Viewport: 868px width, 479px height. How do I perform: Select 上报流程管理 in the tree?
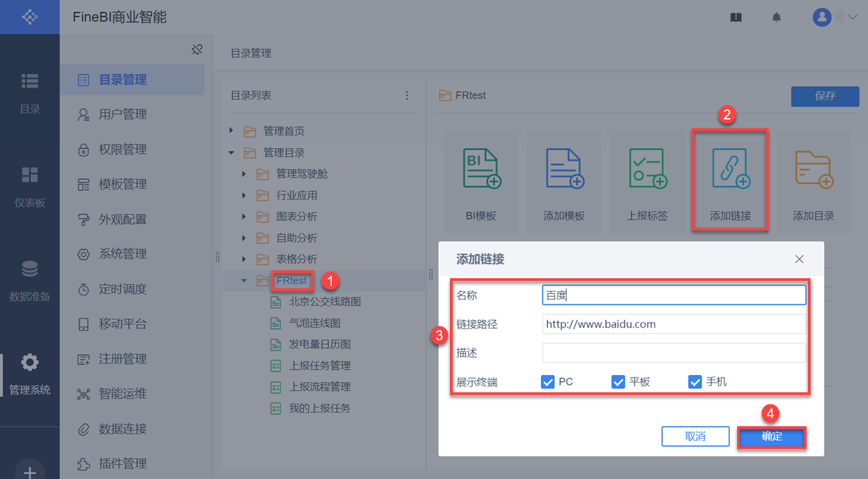tap(320, 386)
